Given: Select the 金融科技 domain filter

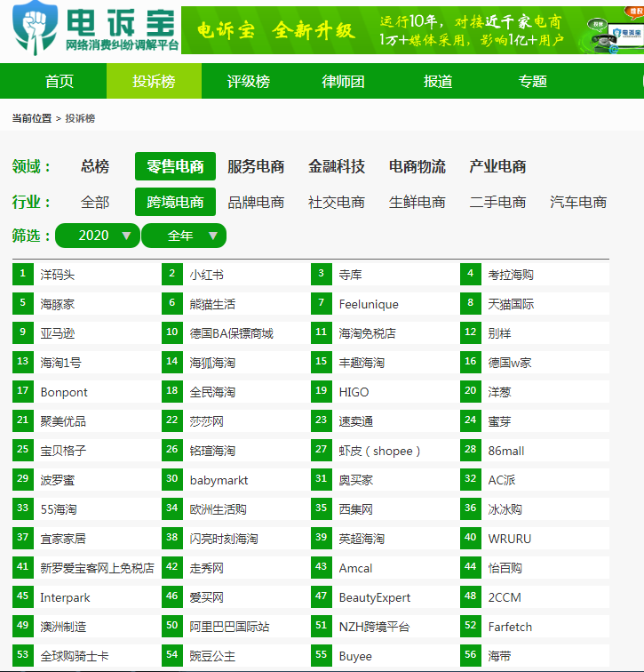Looking at the screenshot, I should click(337, 166).
